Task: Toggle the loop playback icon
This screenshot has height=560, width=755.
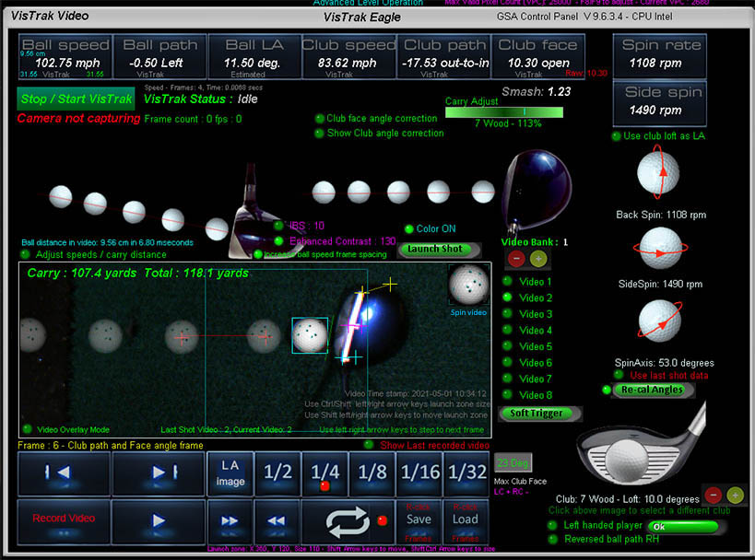Action: pyautogui.click(x=348, y=521)
